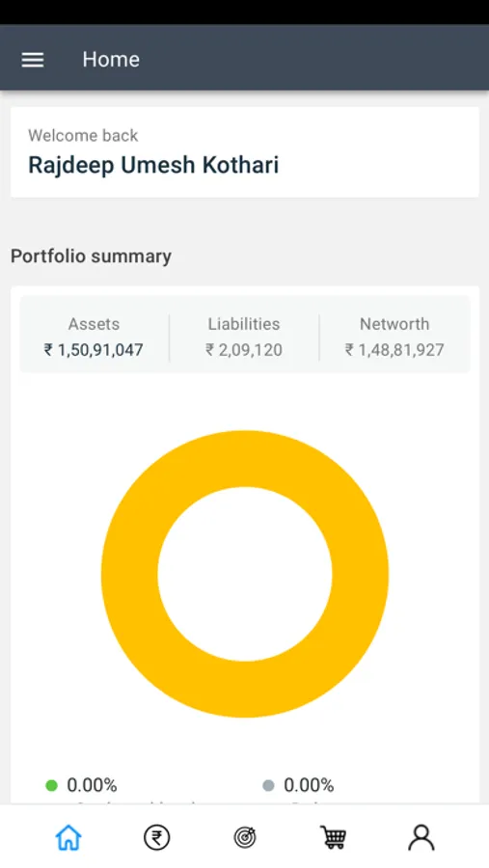
Task: Click the Rajdeep Umesh Kothari name
Action: click(153, 165)
